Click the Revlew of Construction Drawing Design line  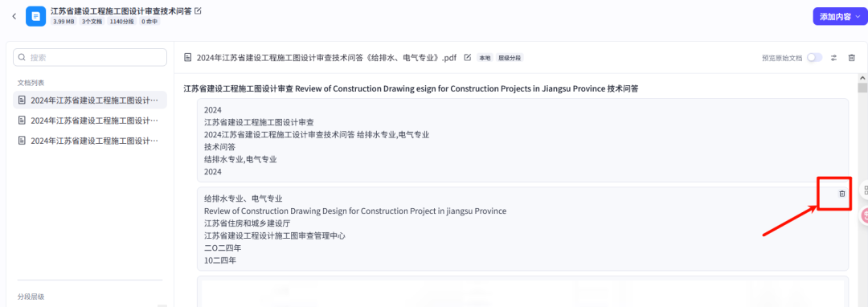pos(355,211)
